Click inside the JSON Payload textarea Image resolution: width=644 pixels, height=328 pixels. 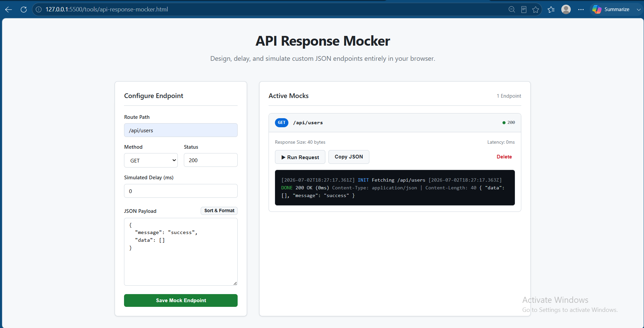(181, 252)
